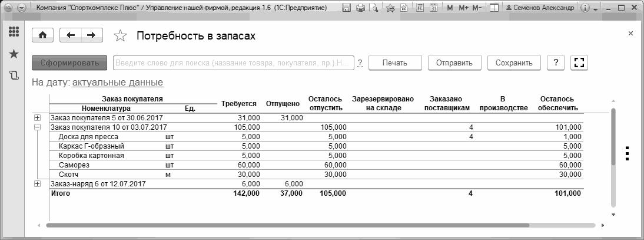644x240 pixels.
Task: Click the Печать button
Action: click(x=395, y=63)
